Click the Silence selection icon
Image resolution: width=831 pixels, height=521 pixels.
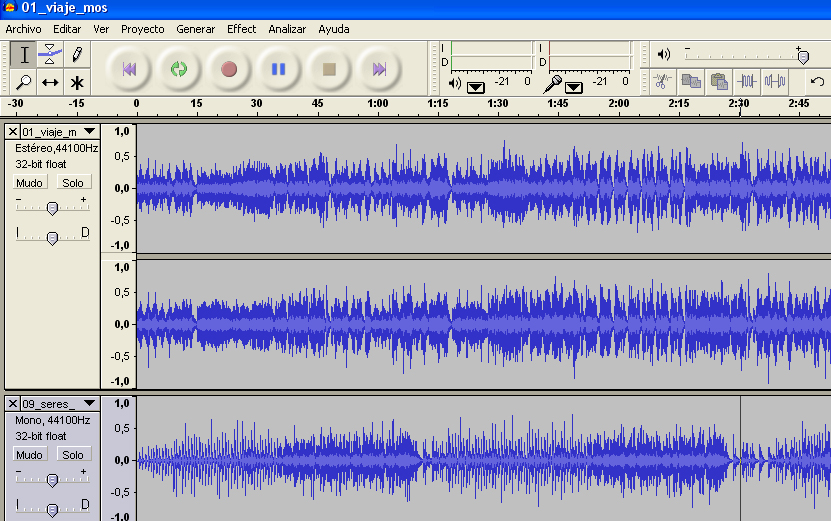[x=774, y=81]
